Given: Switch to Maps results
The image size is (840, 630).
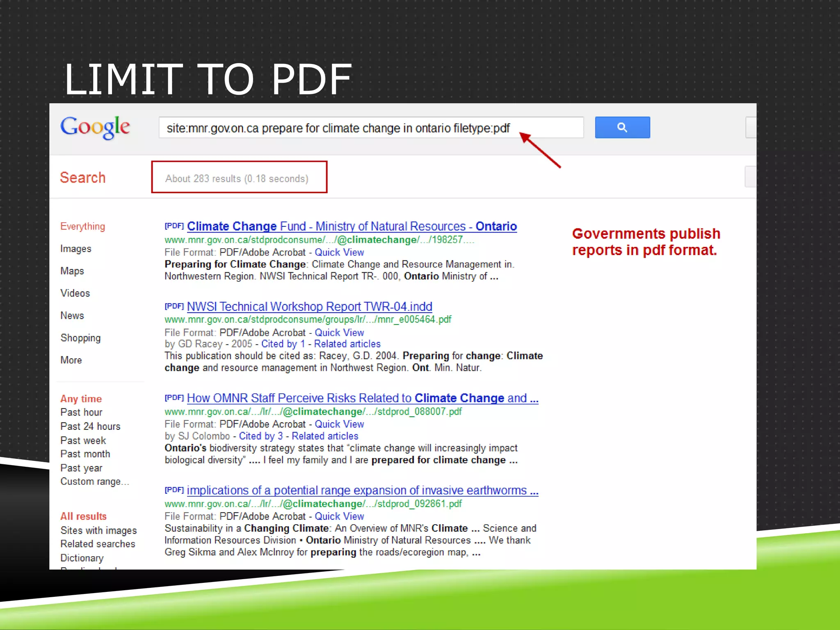Looking at the screenshot, I should coord(72,271).
